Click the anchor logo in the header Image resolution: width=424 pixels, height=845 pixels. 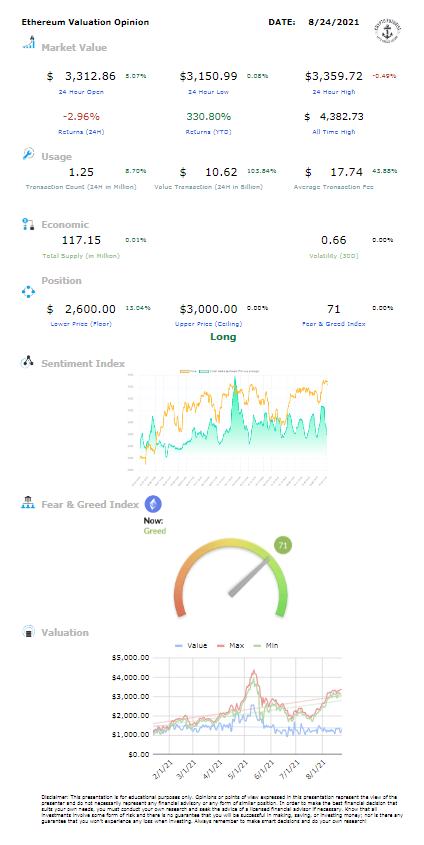click(387, 29)
